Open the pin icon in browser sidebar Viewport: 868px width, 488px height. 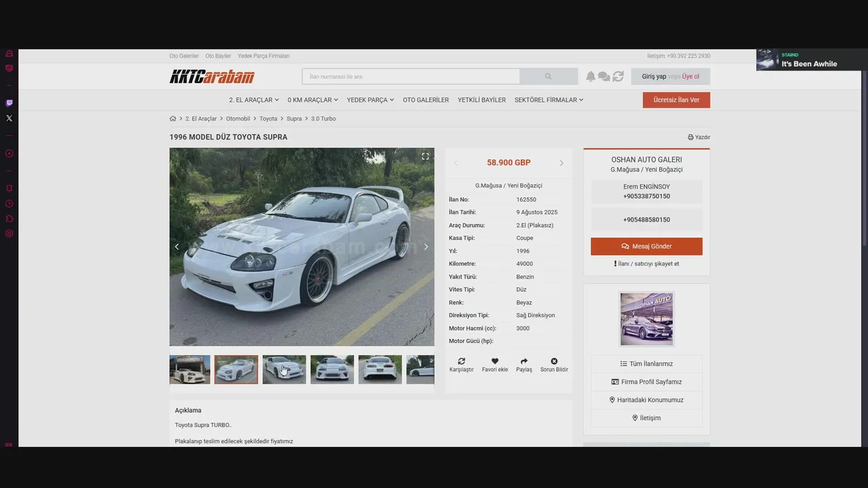point(9,188)
